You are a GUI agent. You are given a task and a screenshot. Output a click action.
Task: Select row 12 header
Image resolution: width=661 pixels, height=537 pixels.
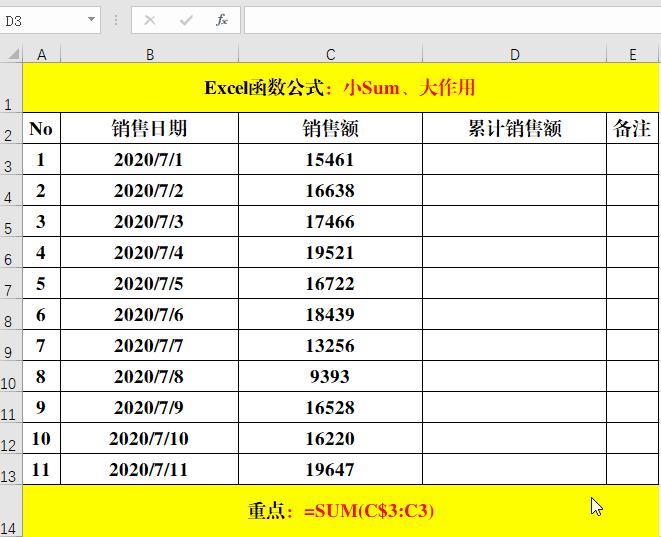coord(11,438)
